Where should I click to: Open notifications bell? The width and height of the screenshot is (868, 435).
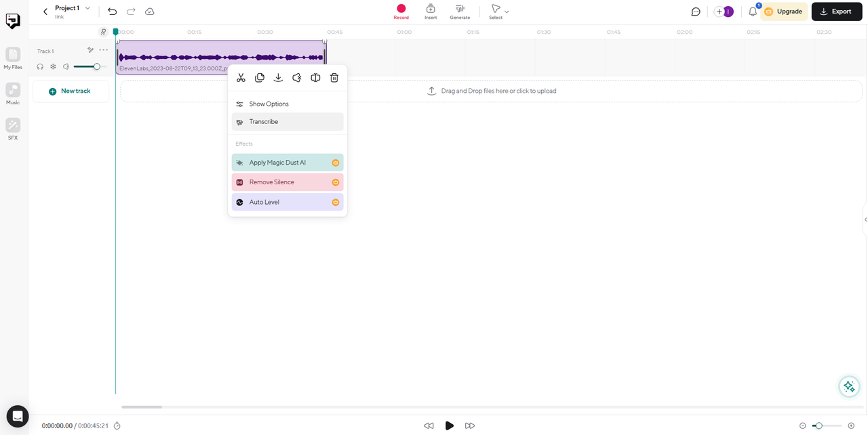pyautogui.click(x=753, y=12)
